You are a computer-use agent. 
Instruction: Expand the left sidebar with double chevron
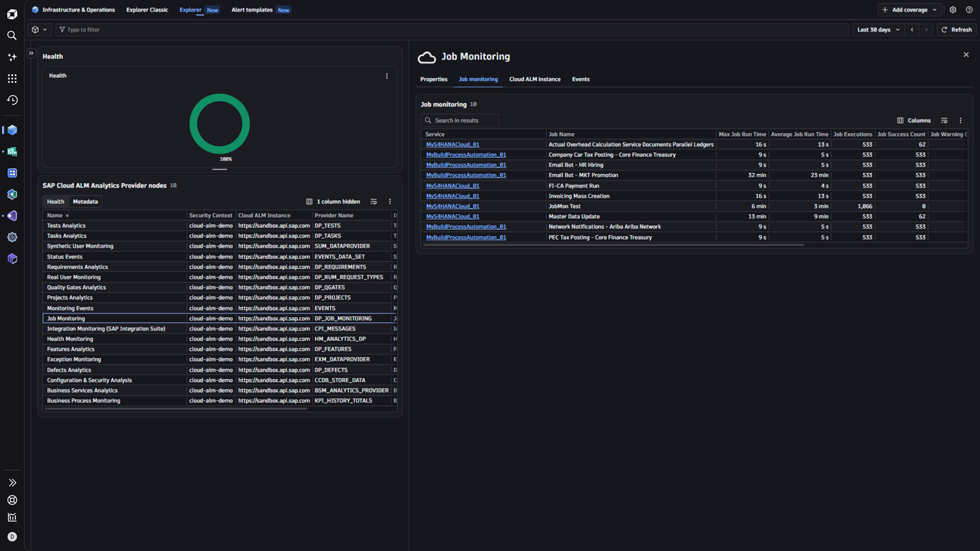(x=12, y=483)
